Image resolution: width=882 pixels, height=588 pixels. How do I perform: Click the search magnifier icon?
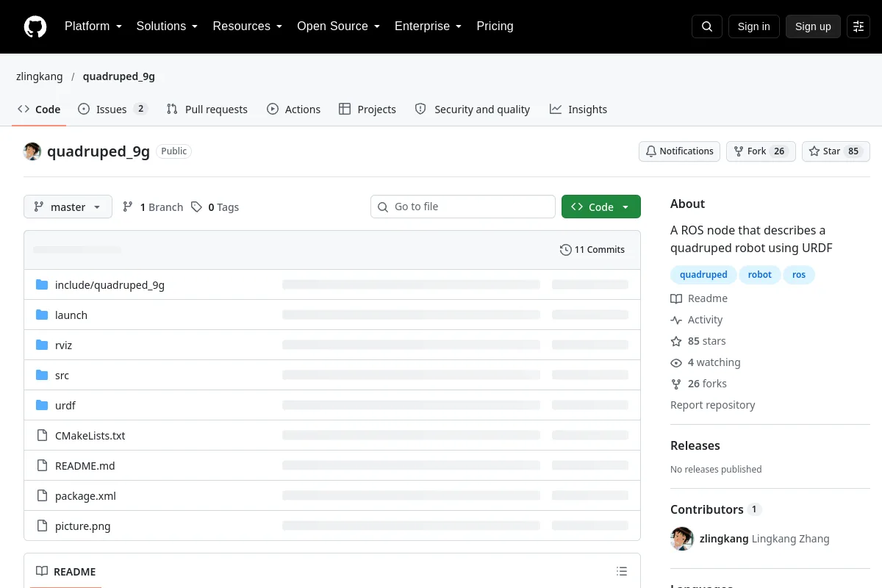707,26
